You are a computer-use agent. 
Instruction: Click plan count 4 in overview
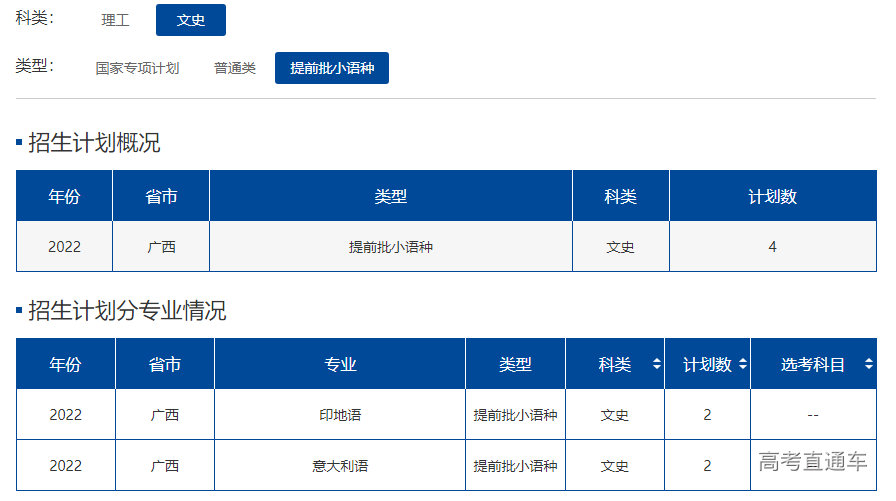click(772, 247)
